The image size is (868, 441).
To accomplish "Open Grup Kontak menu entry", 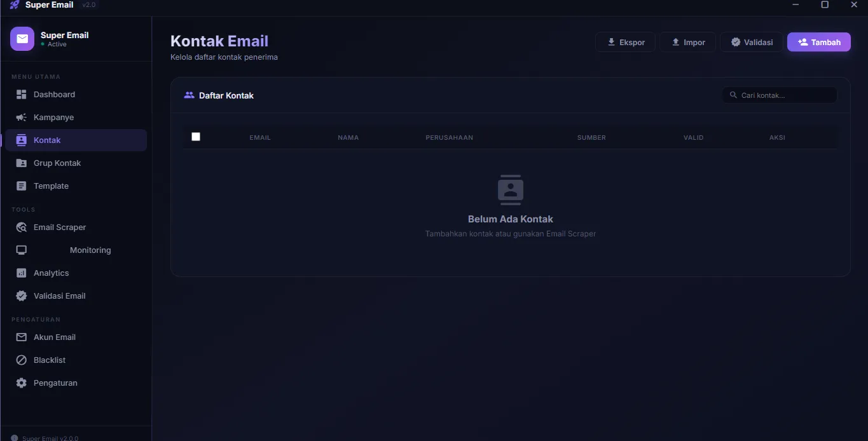I will pyautogui.click(x=76, y=163).
